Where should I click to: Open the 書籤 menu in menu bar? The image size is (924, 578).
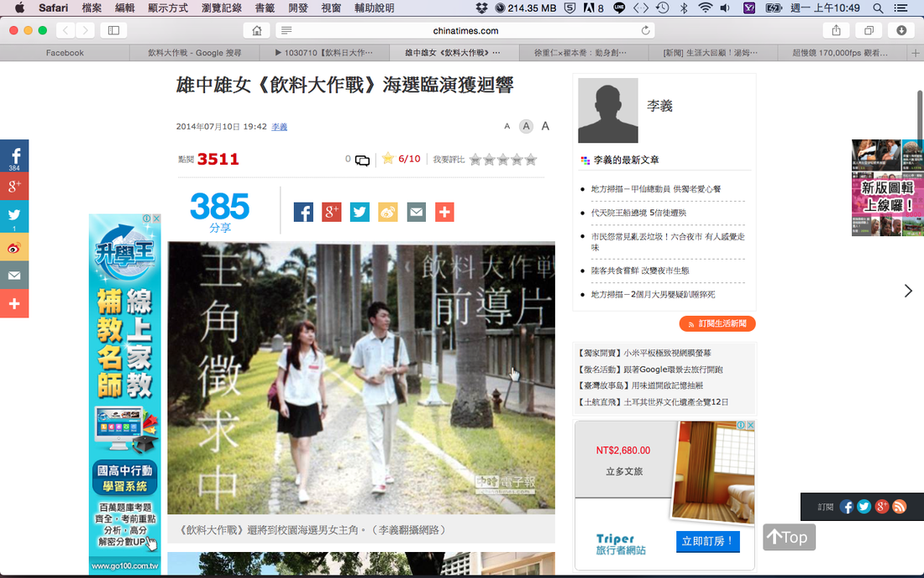[265, 8]
